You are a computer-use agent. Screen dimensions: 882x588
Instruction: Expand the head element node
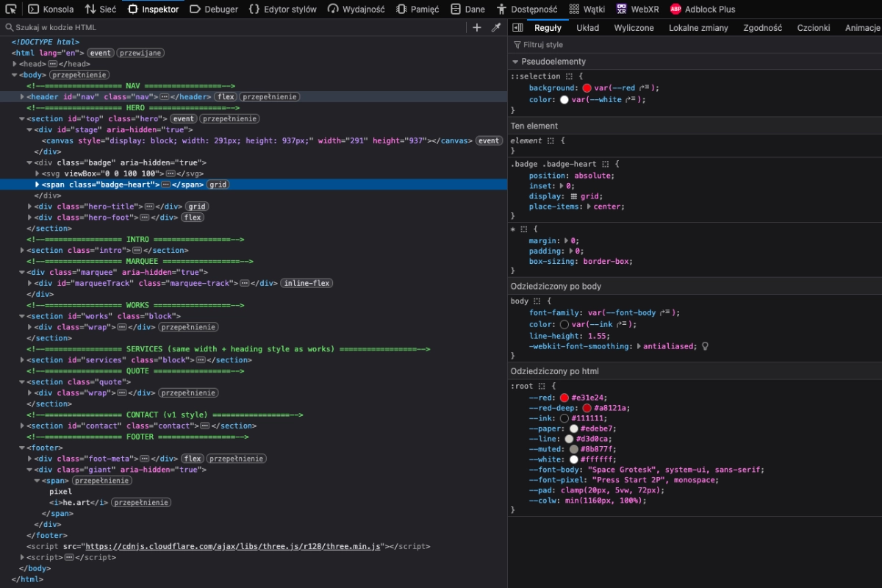coord(15,64)
